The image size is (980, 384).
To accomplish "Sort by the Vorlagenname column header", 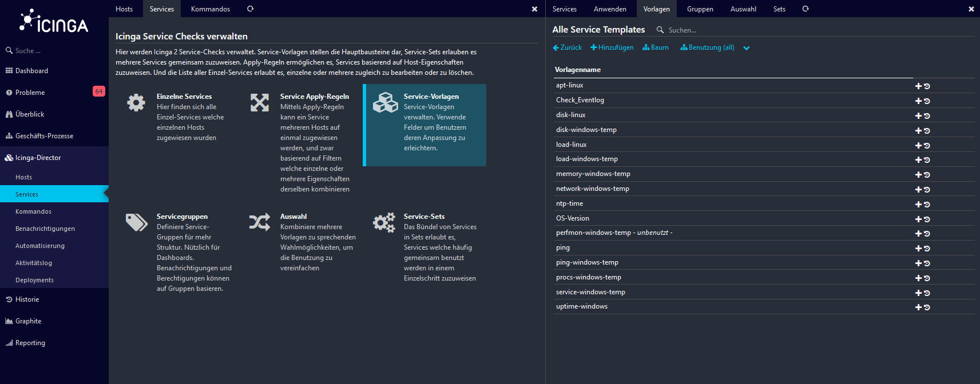I will point(577,70).
